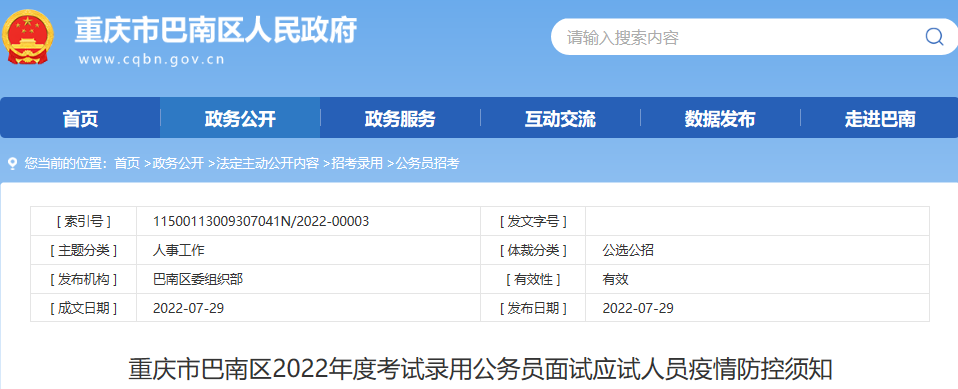This screenshot has height=389, width=958.
Task: Click the 政务公开 breadcrumb link
Action: click(x=178, y=164)
